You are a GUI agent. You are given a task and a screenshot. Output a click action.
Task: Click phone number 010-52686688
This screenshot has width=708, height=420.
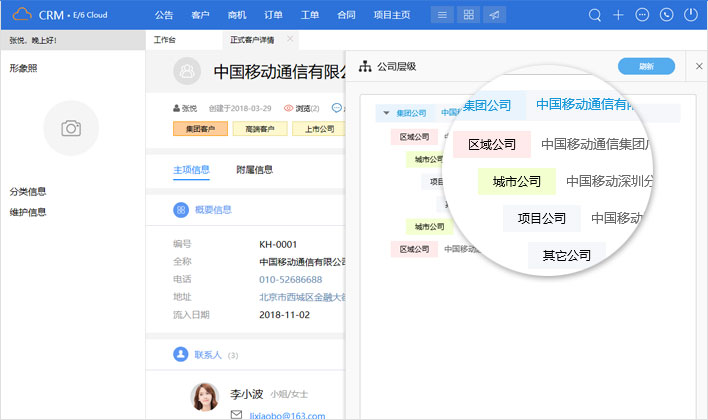click(291, 280)
